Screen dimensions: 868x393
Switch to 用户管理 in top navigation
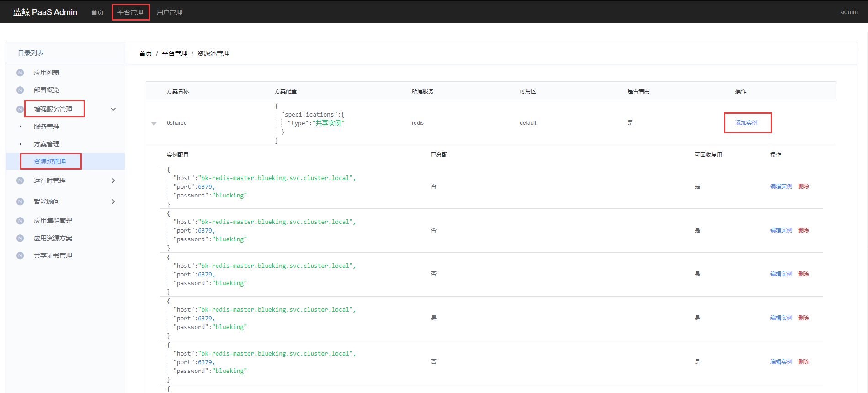pos(170,12)
